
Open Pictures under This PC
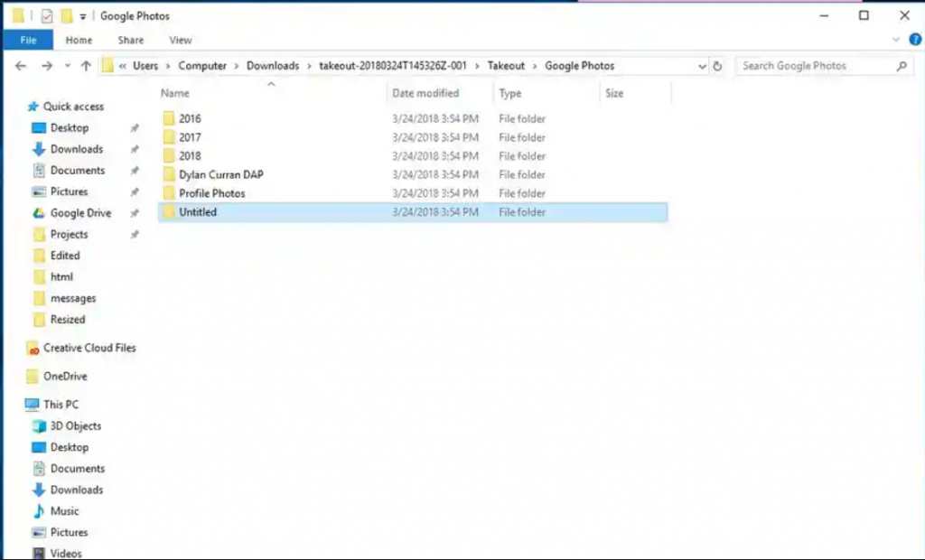click(x=69, y=532)
